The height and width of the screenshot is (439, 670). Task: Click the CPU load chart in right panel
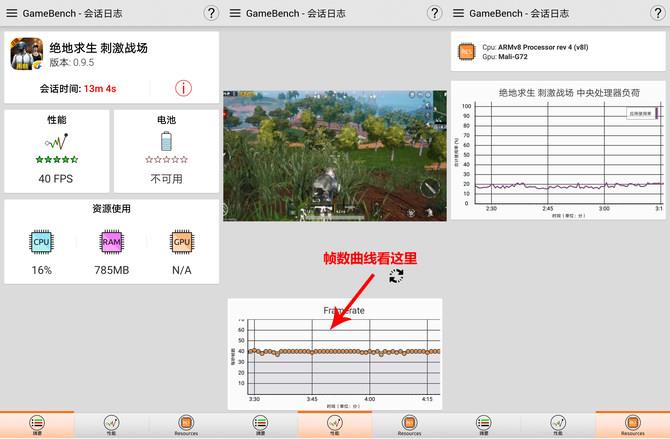pyautogui.click(x=557, y=150)
